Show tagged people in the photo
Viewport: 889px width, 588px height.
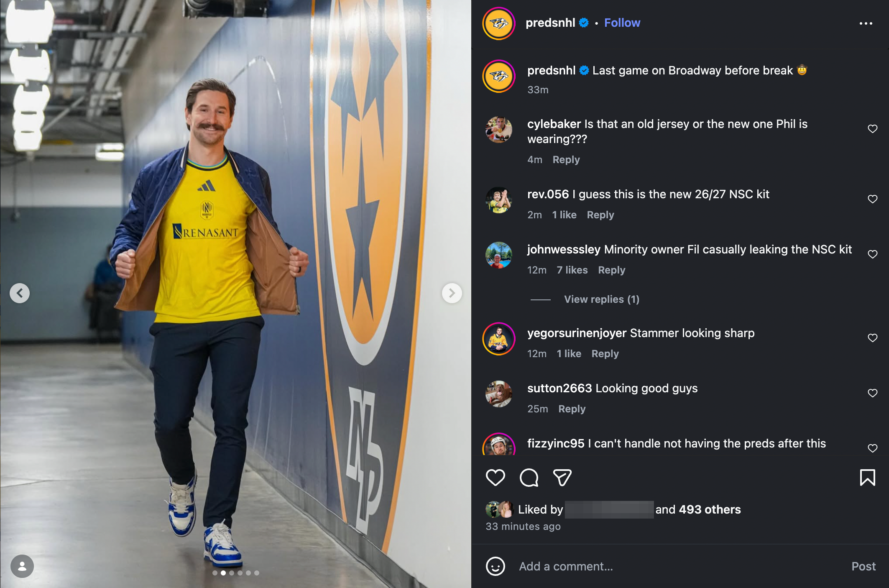coord(22,566)
